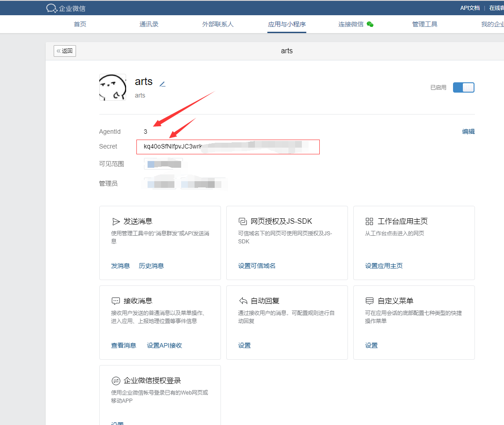Click the 设置API接收 link

(164, 346)
